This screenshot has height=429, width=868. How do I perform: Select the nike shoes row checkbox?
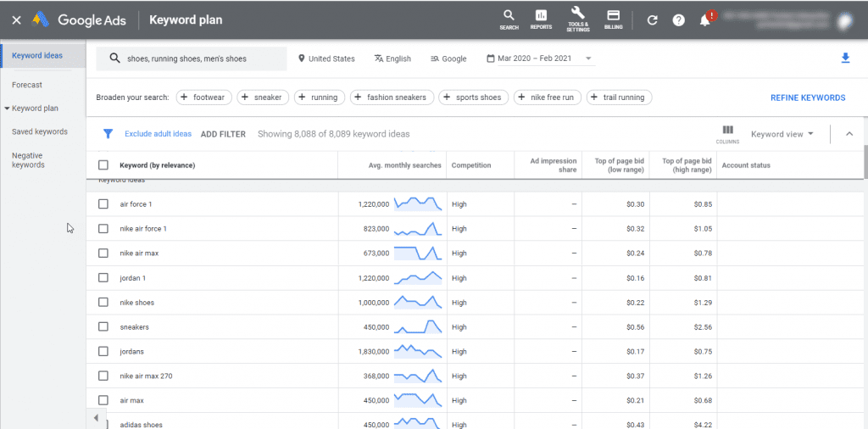(103, 303)
